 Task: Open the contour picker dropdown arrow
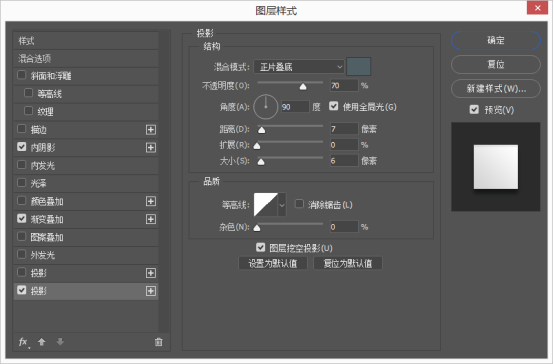pos(282,205)
